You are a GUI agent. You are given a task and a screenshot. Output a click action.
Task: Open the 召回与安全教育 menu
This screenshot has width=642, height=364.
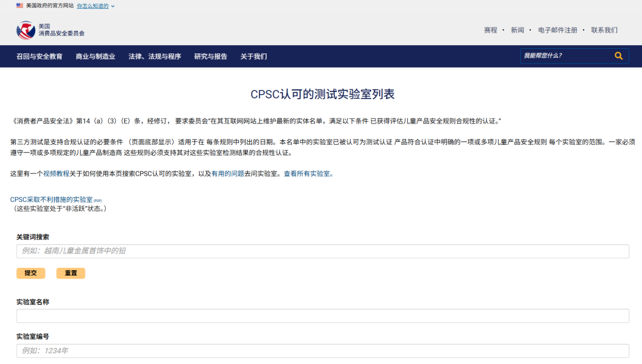coord(39,56)
